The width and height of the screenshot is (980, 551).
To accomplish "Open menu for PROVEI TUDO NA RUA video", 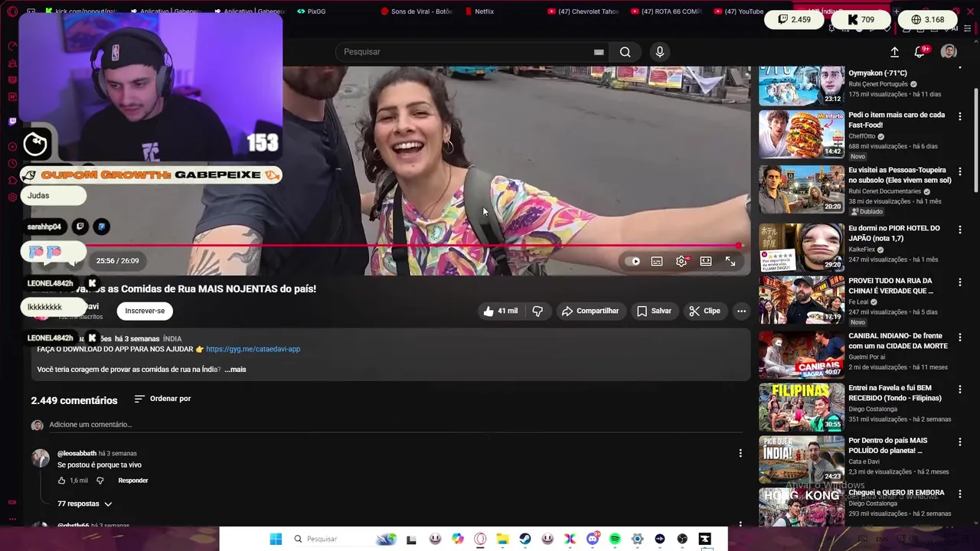I will point(959,282).
